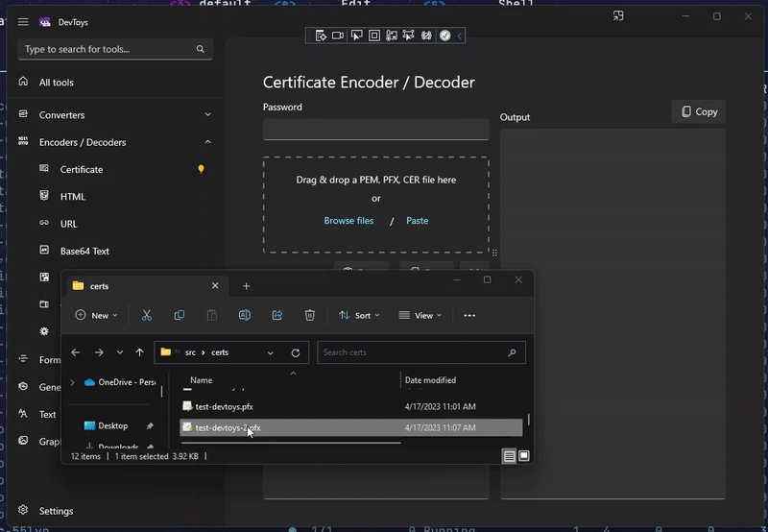Open the DevToys hamburger navigation menu
This screenshot has height=532, width=768.
coord(23,22)
